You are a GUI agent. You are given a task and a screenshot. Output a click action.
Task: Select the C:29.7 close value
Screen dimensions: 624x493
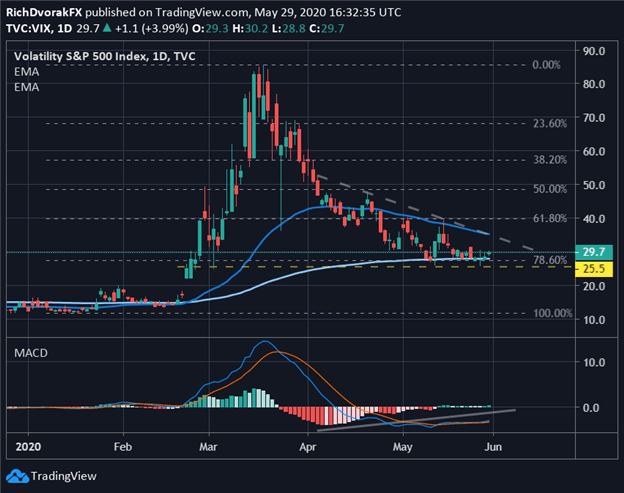click(x=327, y=29)
